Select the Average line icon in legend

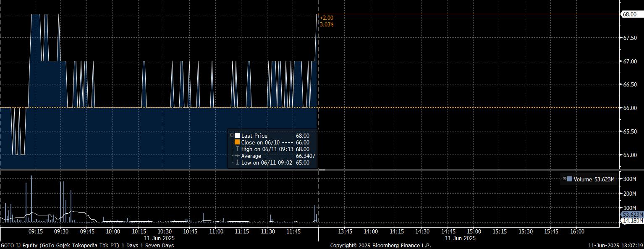point(237,156)
